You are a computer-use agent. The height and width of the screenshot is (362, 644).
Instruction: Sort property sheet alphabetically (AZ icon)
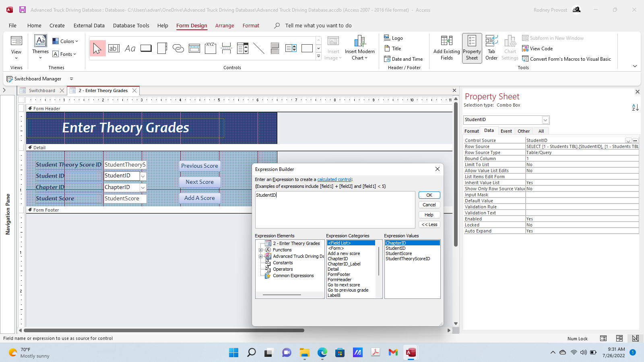635,107
